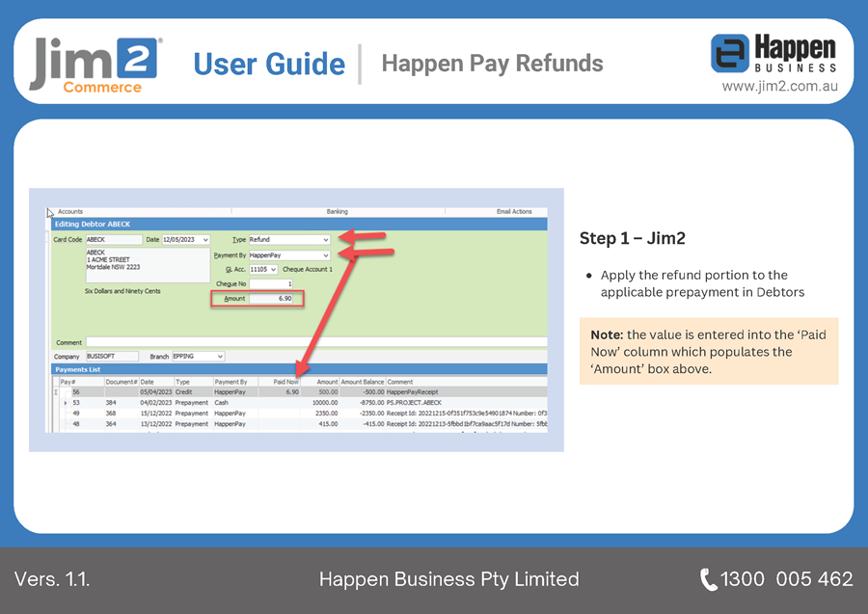
Task: Click the amount balance -2350.00
Action: [x=372, y=414]
